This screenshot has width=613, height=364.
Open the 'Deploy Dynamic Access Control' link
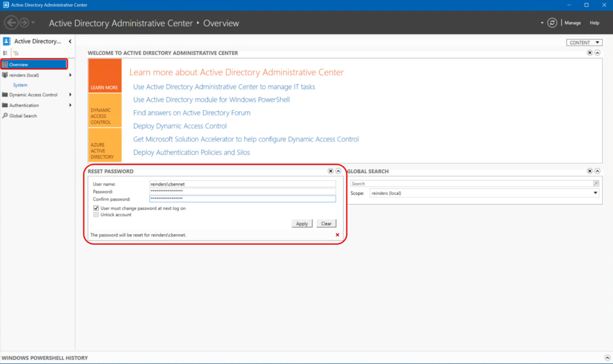[180, 126]
